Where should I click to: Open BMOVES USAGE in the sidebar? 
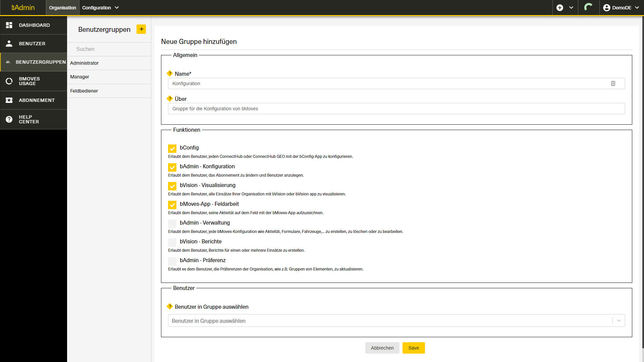34,81
